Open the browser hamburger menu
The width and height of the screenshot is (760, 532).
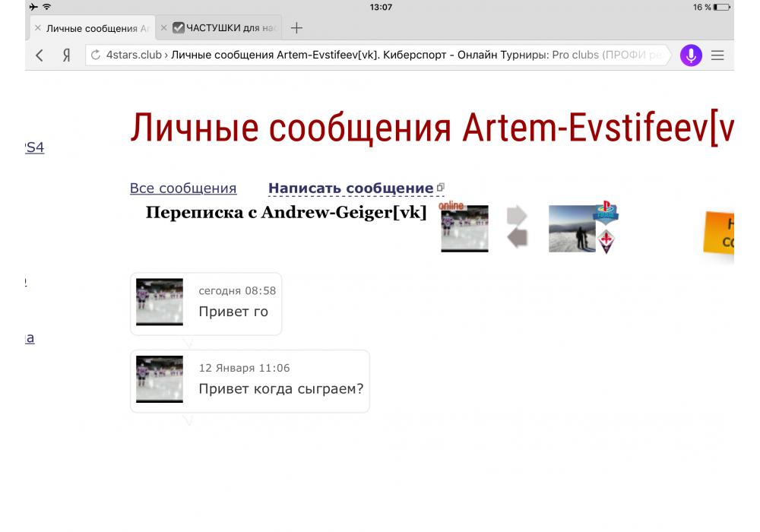click(x=717, y=55)
